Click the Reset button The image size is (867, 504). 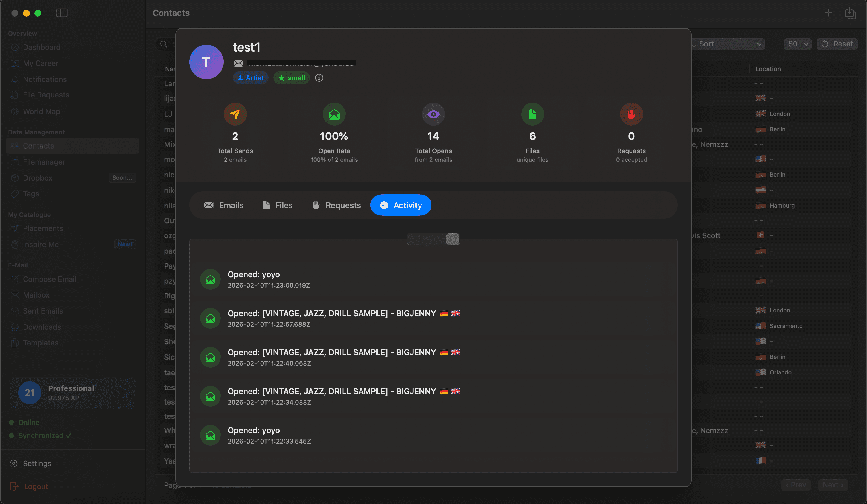coord(837,44)
